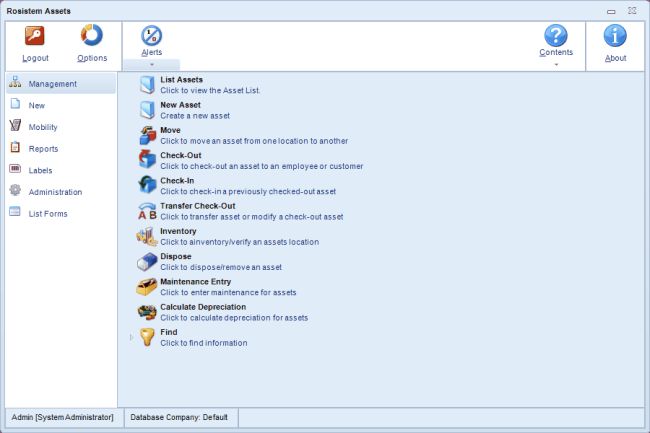
Task: Open the About info icon
Action: pyautogui.click(x=616, y=36)
